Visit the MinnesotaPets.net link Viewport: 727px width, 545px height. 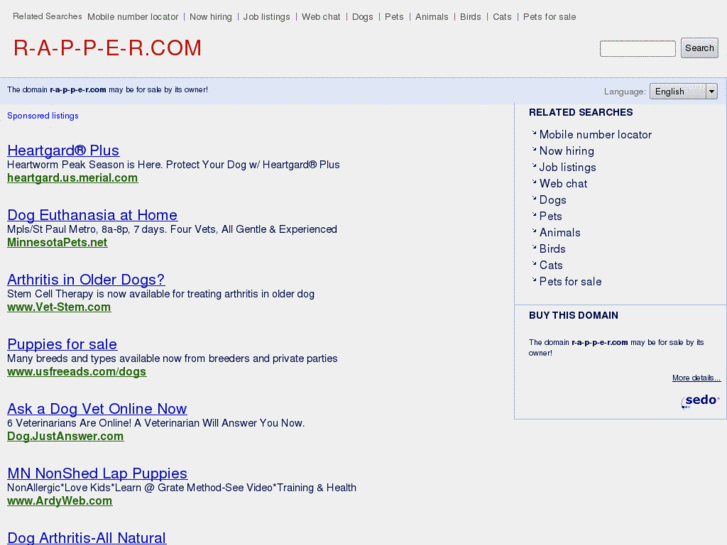coord(57,243)
